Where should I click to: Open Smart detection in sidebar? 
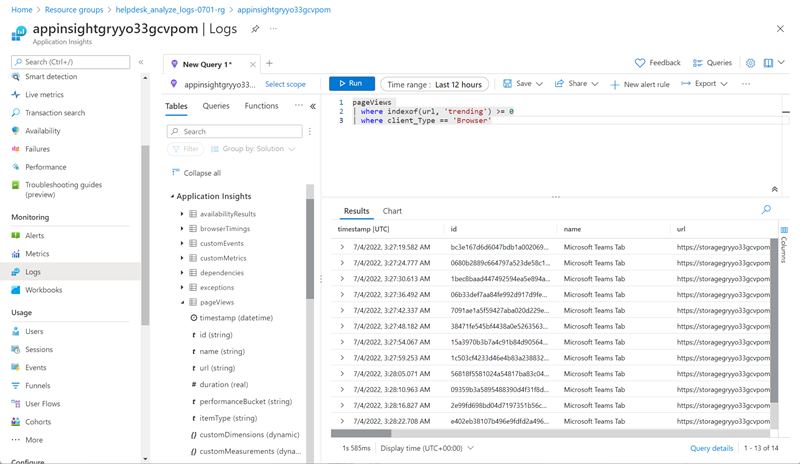coord(51,77)
